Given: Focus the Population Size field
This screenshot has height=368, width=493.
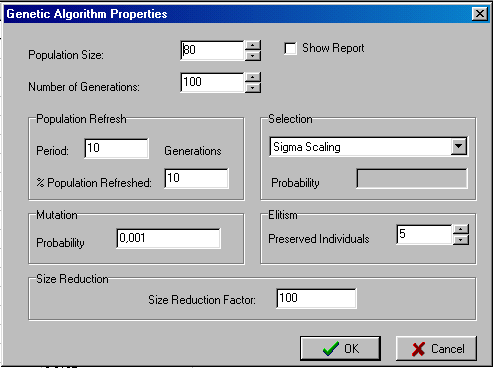Looking at the screenshot, I should [x=212, y=50].
